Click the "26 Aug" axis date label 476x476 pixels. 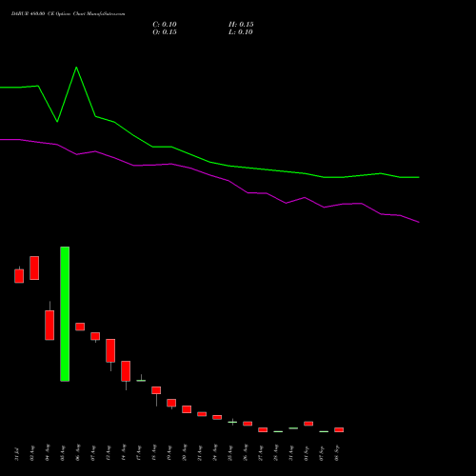[246, 452]
